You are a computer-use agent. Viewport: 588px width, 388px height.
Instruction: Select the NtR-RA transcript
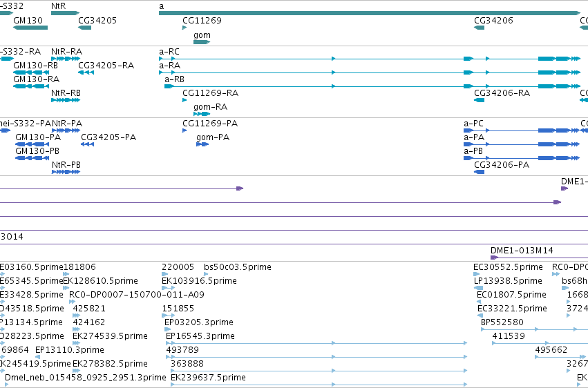tap(66, 59)
